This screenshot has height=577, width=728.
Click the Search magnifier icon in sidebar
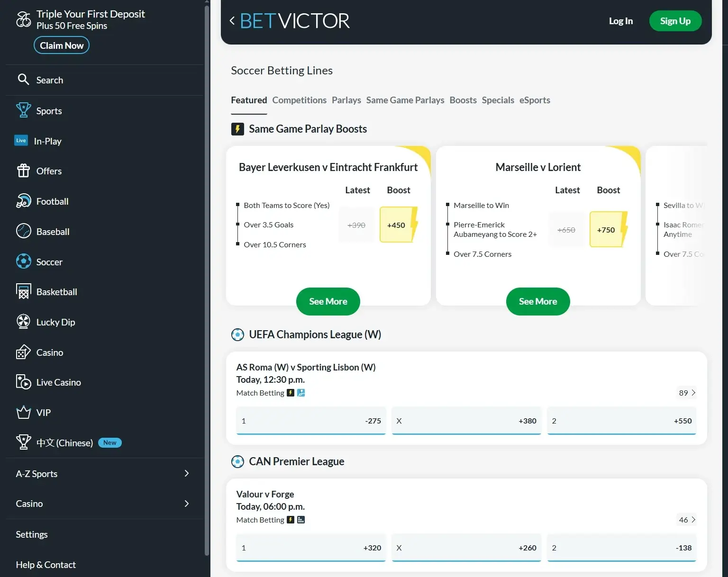23,80
